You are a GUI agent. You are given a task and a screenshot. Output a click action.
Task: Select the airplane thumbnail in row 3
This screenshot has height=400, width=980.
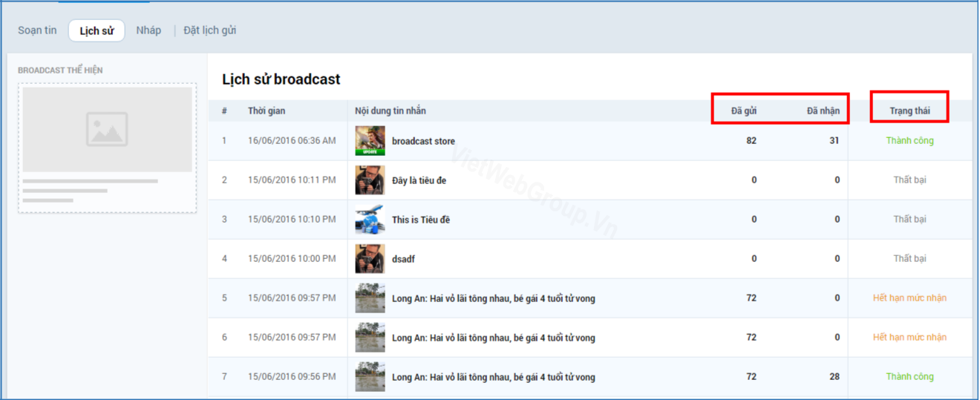tap(370, 220)
